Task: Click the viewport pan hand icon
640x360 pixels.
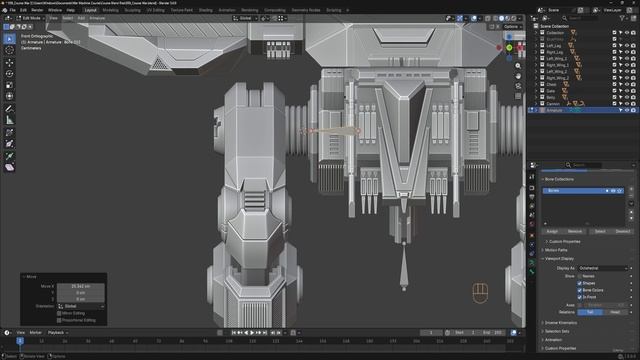Action: point(518,76)
